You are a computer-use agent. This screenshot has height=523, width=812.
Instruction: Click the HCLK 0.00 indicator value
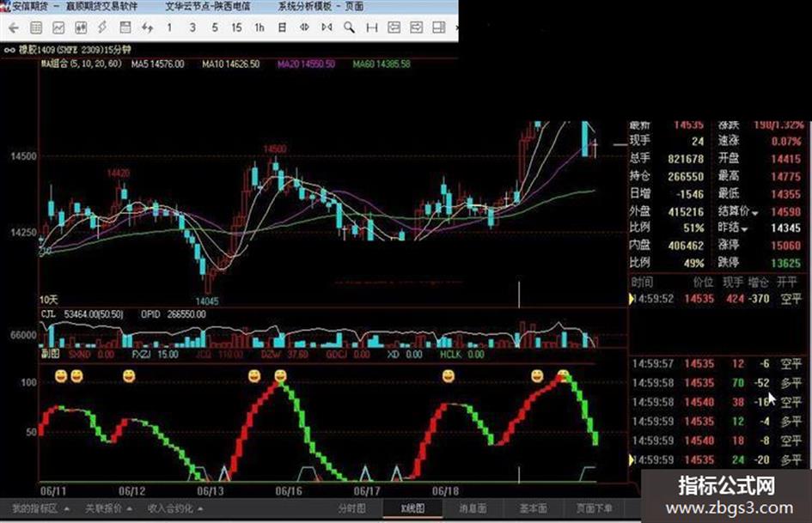tap(461, 355)
